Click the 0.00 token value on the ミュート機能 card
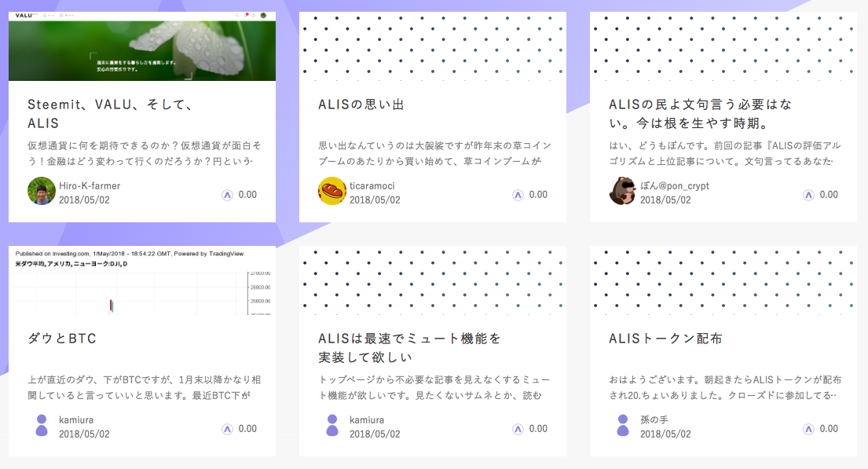Screen dimensions: 868x469 [x=538, y=429]
